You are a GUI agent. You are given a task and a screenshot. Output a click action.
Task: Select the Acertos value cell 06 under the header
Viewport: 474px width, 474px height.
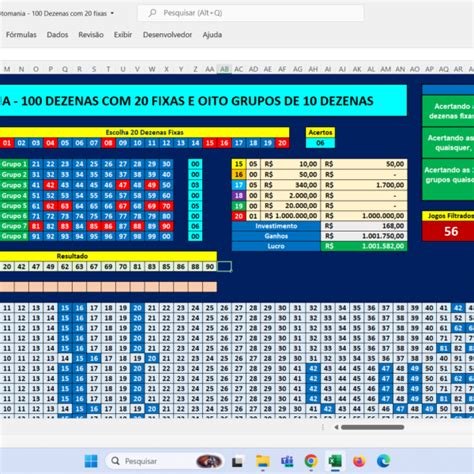tap(320, 143)
